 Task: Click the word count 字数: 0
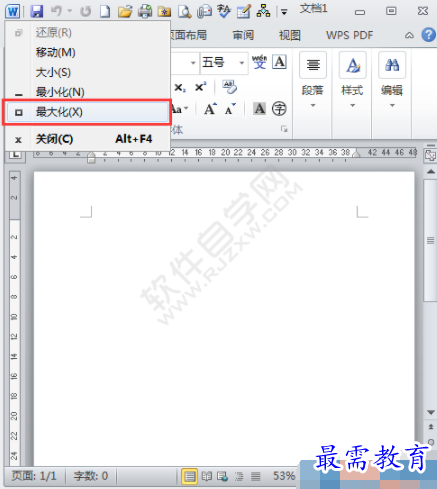pyautogui.click(x=91, y=476)
